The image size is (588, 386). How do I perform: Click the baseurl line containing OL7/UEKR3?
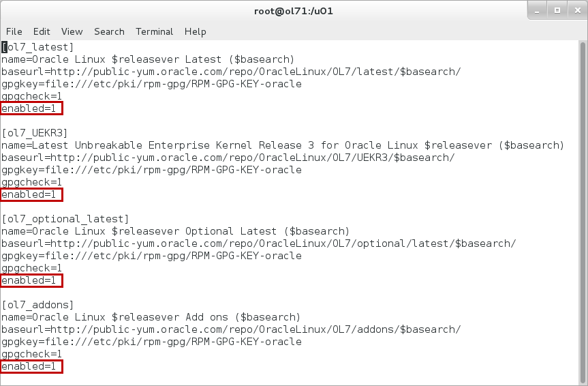coord(228,158)
